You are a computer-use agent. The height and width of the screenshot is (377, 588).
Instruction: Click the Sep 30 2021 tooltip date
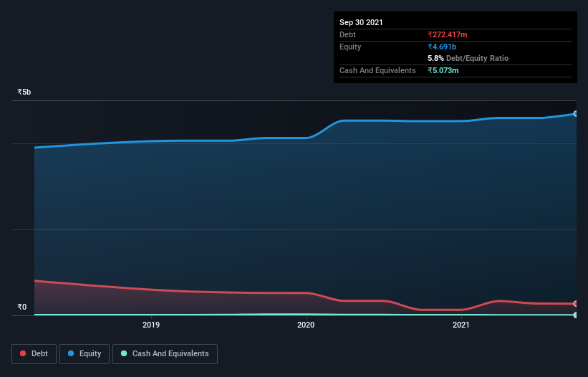click(x=361, y=22)
